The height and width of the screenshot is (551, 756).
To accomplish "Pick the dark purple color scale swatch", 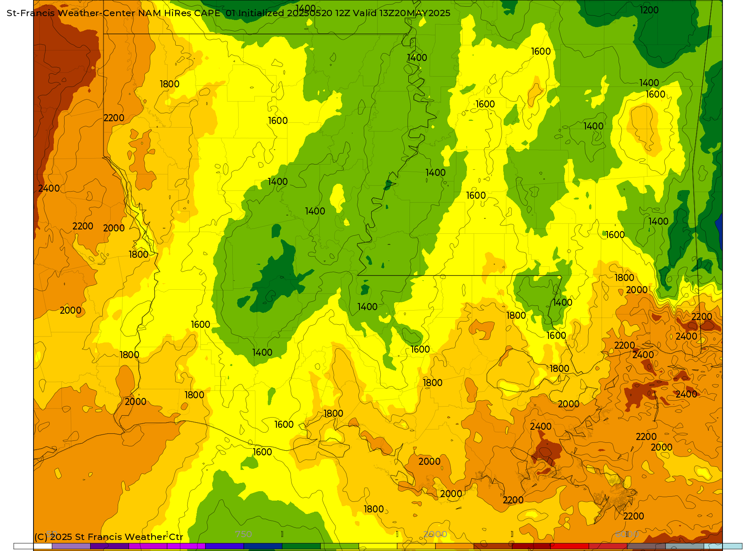I will 109,546.
